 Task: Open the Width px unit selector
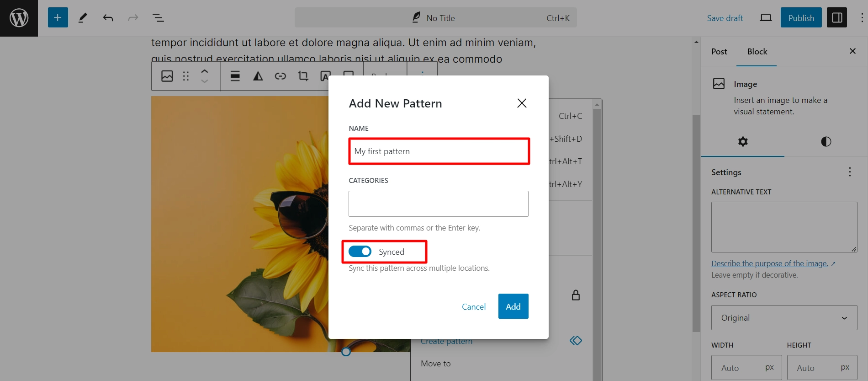click(770, 367)
